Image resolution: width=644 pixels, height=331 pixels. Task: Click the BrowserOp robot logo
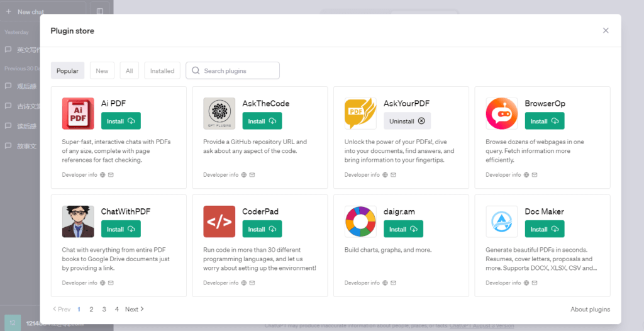[x=502, y=113]
